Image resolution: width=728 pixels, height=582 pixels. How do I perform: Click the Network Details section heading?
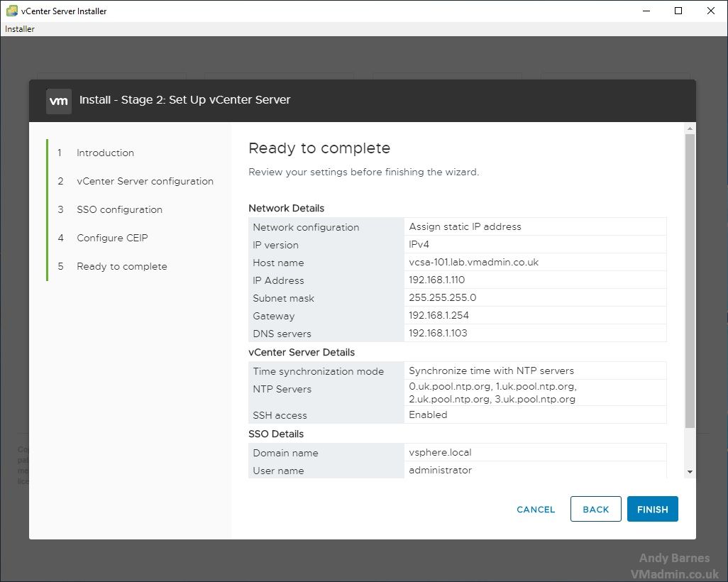(x=287, y=208)
